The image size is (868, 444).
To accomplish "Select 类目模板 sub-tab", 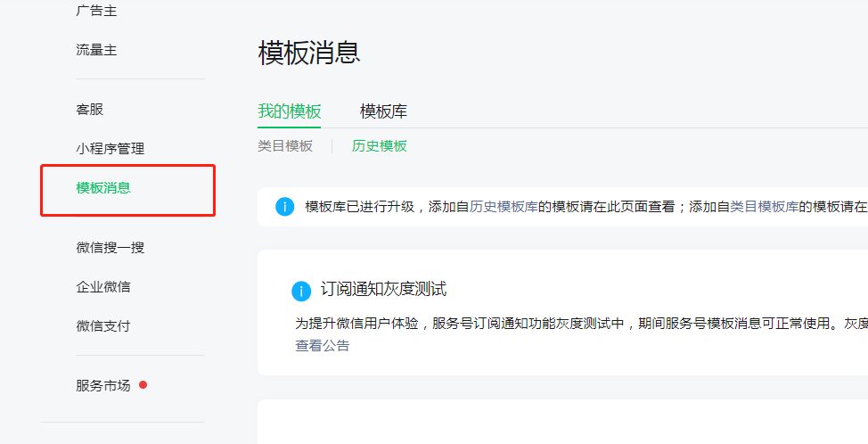I will pos(285,146).
